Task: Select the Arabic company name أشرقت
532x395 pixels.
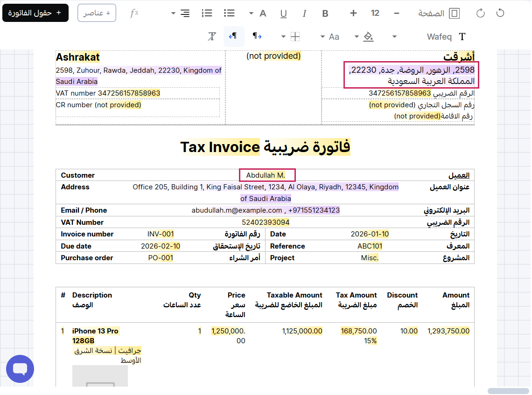Action: point(459,56)
